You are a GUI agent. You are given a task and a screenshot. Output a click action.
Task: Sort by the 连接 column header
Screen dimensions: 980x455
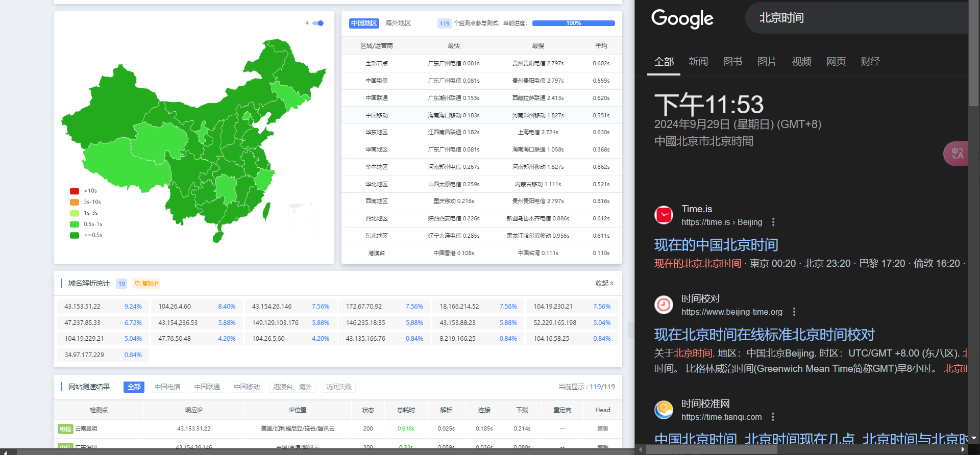pyautogui.click(x=484, y=410)
